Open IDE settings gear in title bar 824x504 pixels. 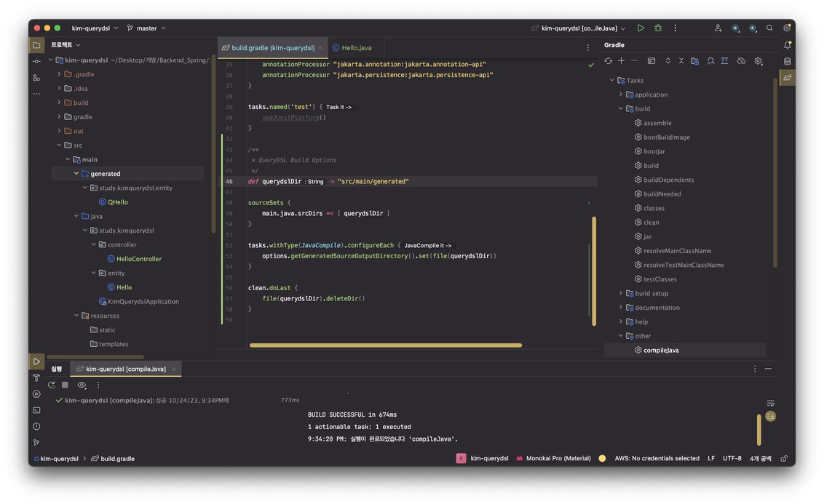pos(787,28)
